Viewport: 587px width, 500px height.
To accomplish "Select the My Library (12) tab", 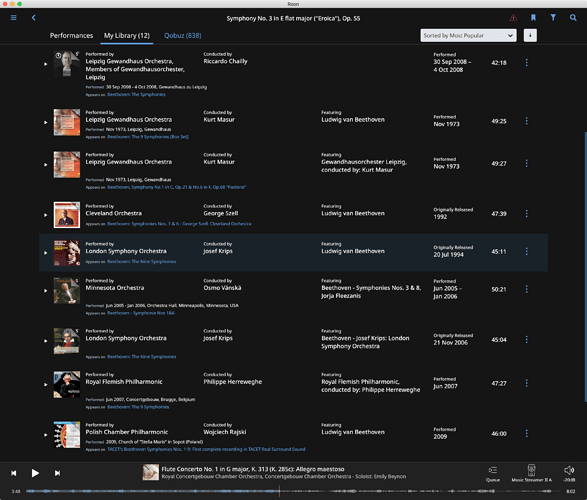I will coord(127,36).
